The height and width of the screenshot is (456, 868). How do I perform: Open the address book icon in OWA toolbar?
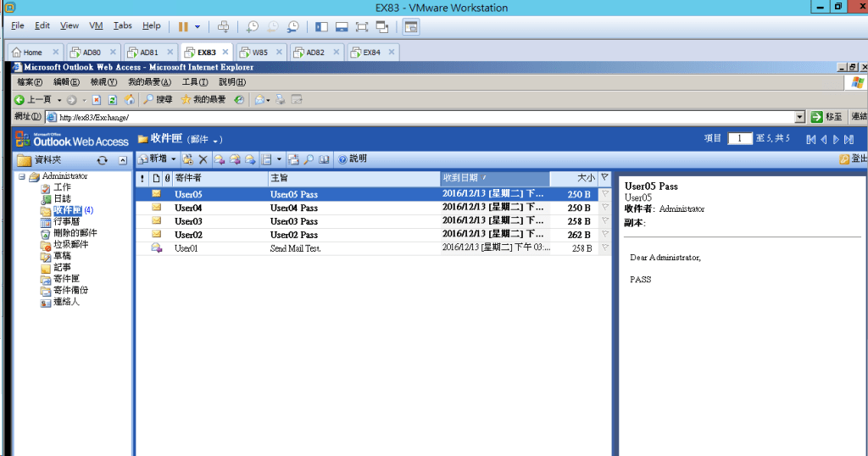(324, 159)
